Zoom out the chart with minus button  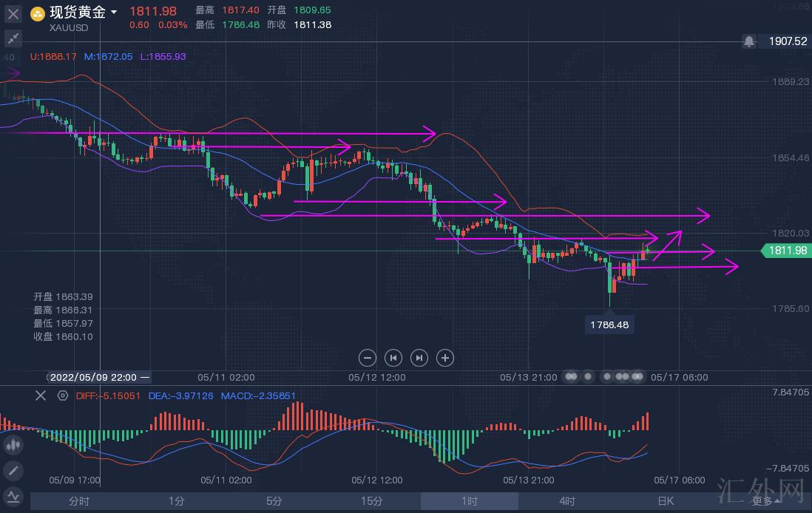(368, 358)
